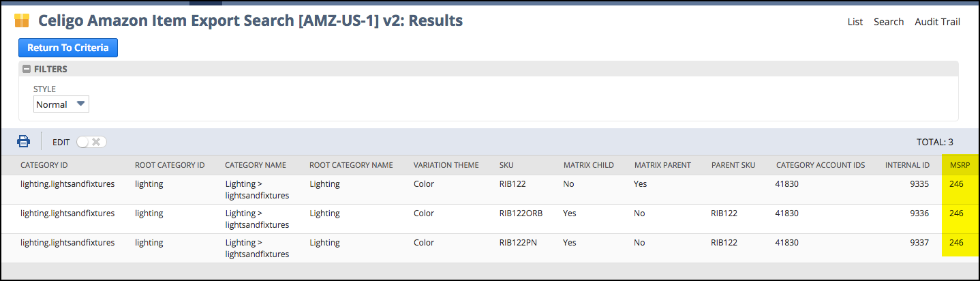Toggle the Edit switch
The width and height of the screenshot is (980, 281).
click(91, 142)
